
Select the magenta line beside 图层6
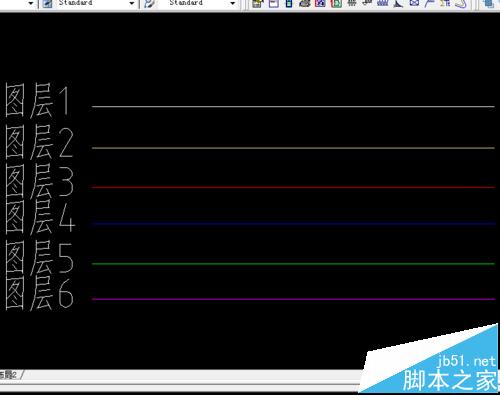pyautogui.click(x=293, y=299)
